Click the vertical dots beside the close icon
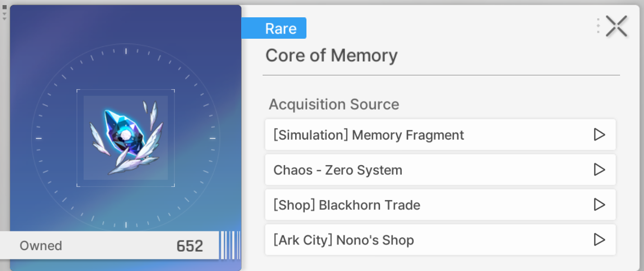 pos(598,26)
